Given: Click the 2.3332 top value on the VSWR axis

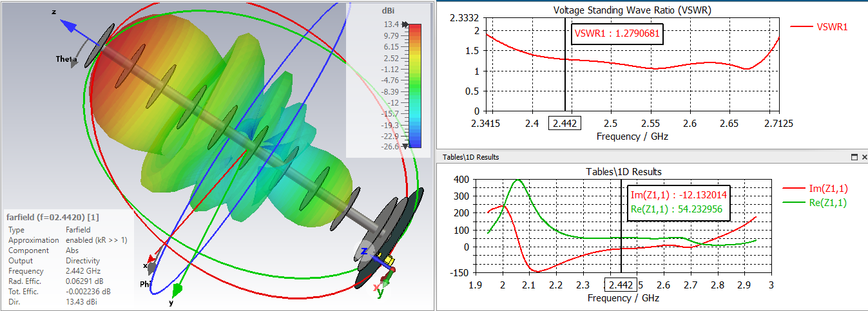Looking at the screenshot, I should (466, 17).
